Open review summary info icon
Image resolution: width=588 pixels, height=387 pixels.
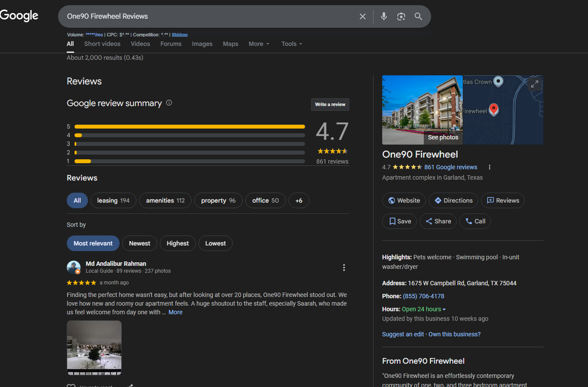click(x=169, y=103)
